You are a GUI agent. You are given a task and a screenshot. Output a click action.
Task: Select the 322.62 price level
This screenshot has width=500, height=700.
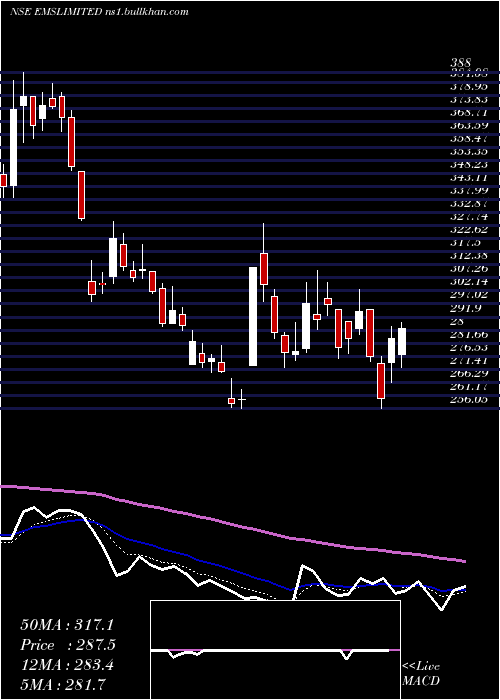tap(468, 229)
